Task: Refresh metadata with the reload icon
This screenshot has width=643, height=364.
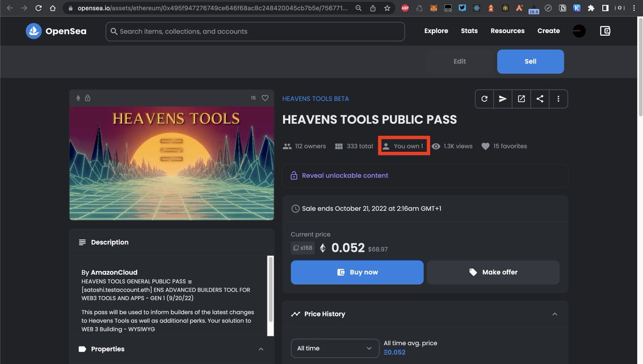Action: 484,98
